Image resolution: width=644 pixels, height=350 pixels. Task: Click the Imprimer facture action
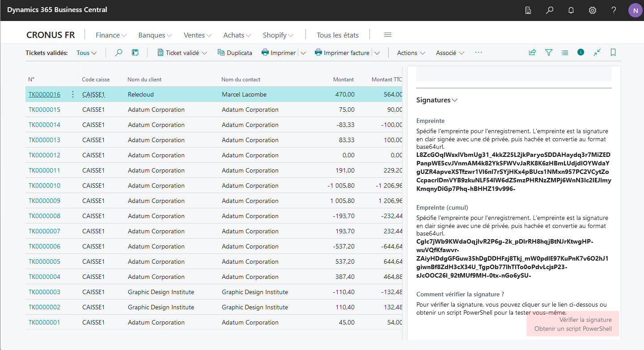point(342,53)
